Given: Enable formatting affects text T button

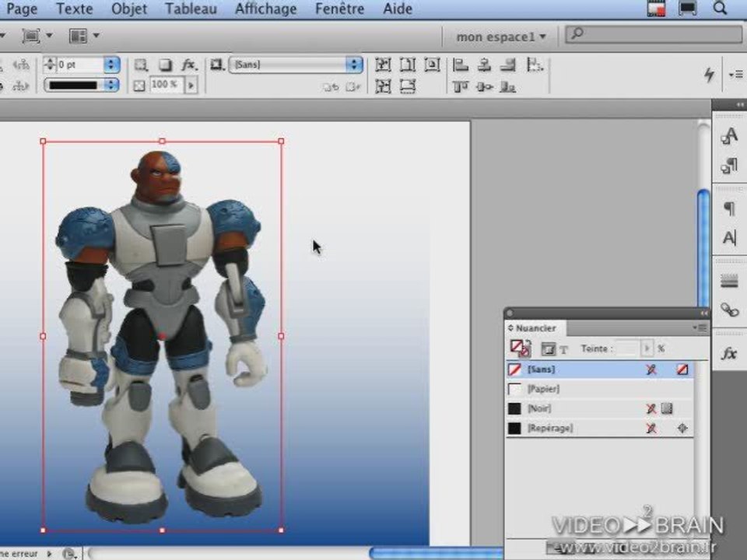Looking at the screenshot, I should (564, 350).
